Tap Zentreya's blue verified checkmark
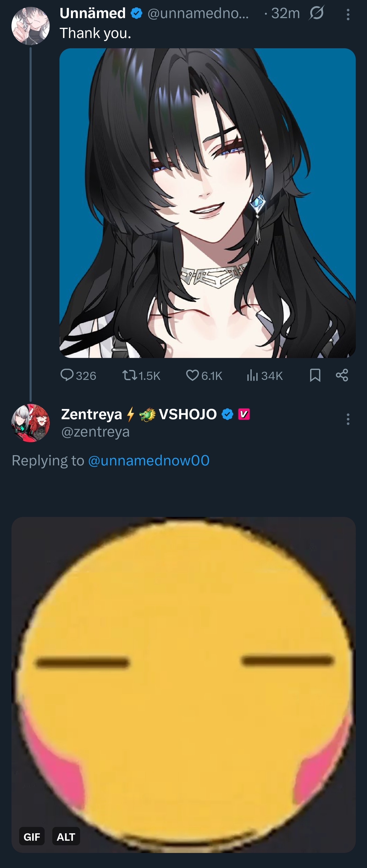The width and height of the screenshot is (367, 868). [x=227, y=414]
